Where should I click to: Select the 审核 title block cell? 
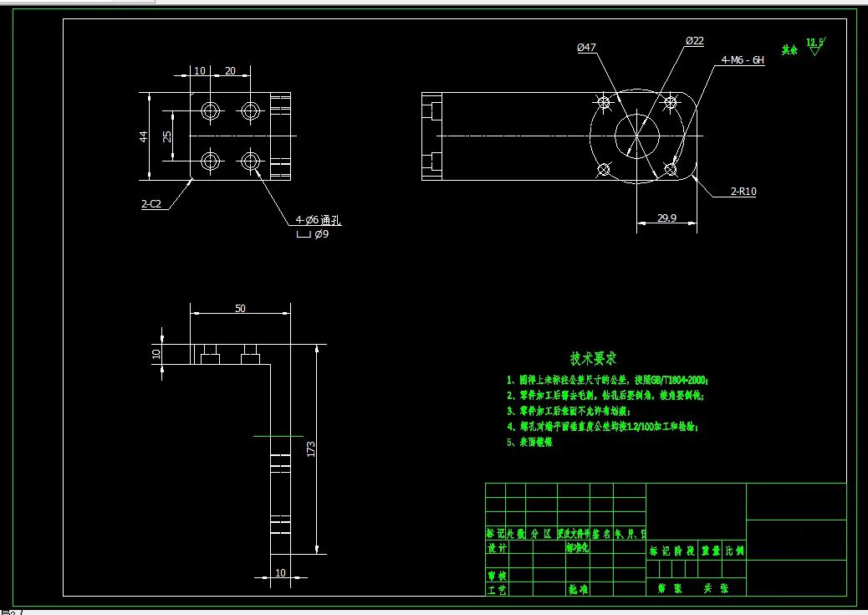[x=497, y=576]
